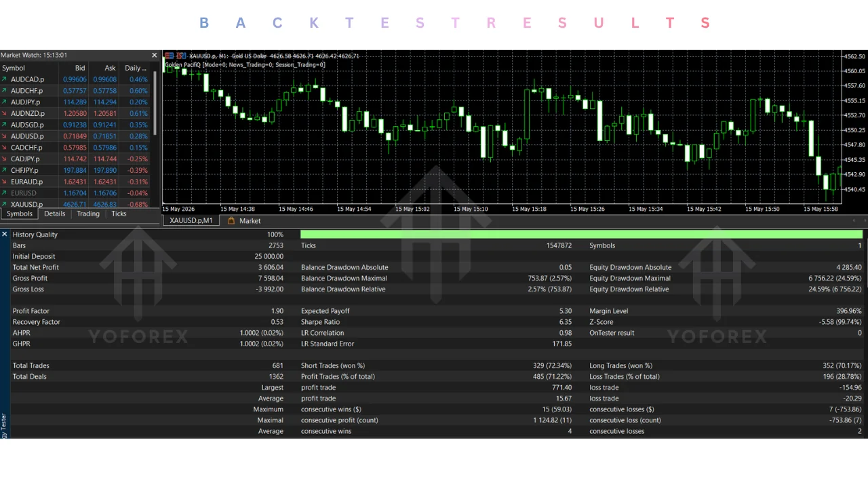The width and height of the screenshot is (868, 488).
Task: Click the Total Trades value 681
Action: tap(277, 365)
